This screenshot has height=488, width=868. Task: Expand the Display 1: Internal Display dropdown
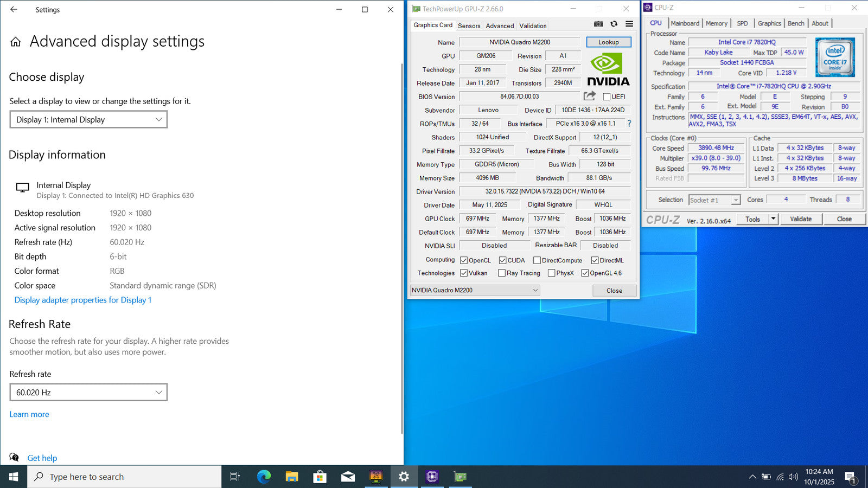88,120
